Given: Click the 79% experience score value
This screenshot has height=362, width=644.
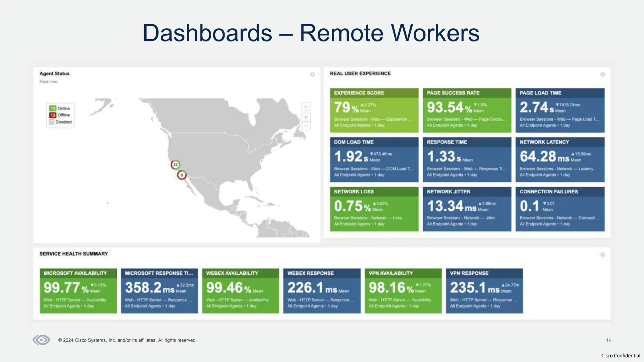Looking at the screenshot, I should 346,107.
